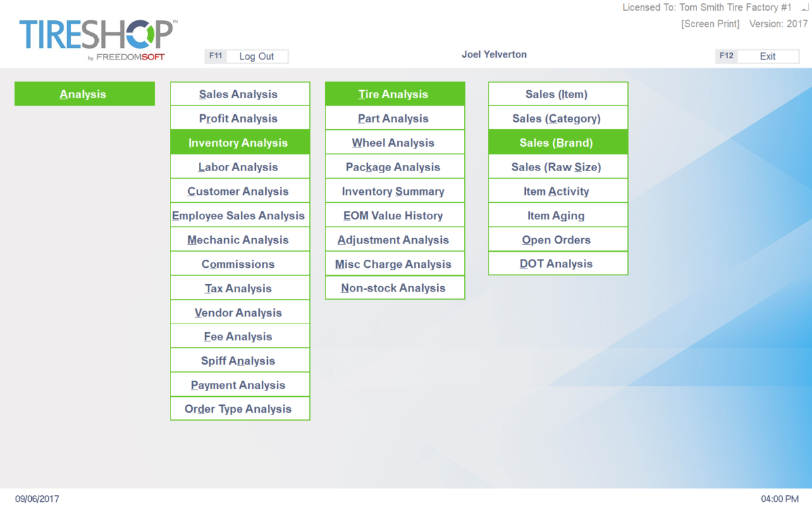Select Order Type Analysis
812x506 pixels.
click(240, 409)
